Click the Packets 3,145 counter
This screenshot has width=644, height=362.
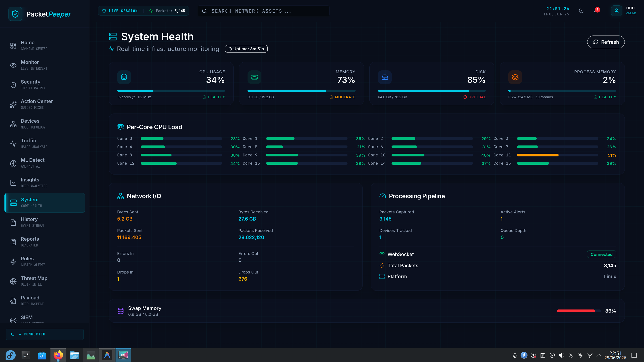pos(167,11)
